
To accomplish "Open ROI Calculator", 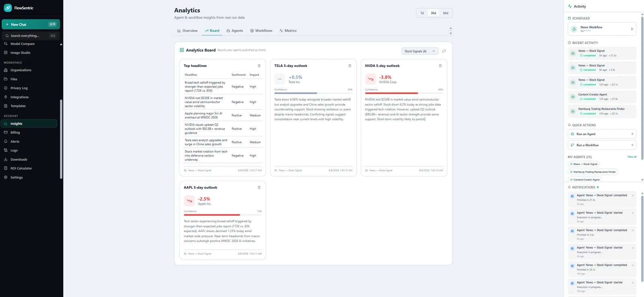I will 21,168.
